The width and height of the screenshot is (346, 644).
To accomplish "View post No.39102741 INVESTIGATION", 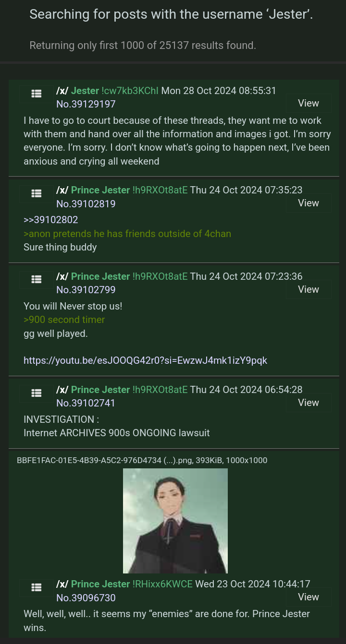I will pos(309,403).
